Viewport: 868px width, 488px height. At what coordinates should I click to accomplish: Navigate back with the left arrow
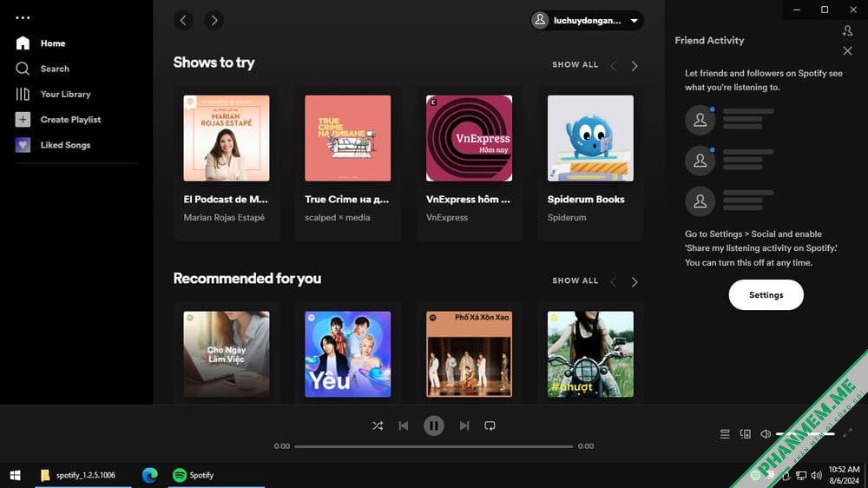183,21
